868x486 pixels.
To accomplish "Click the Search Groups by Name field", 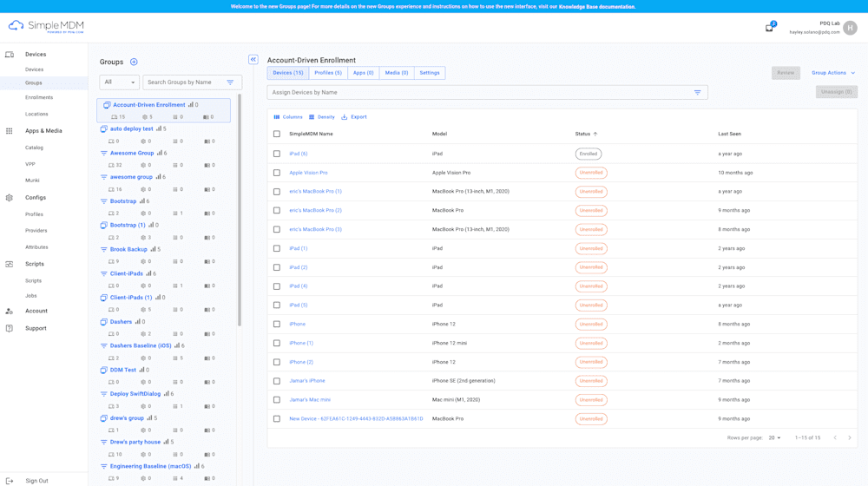I will (x=192, y=82).
